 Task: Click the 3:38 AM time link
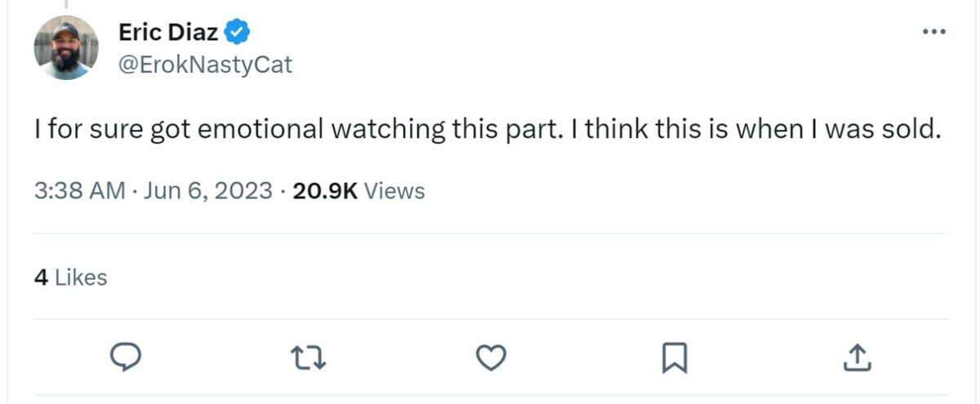pyautogui.click(x=79, y=191)
